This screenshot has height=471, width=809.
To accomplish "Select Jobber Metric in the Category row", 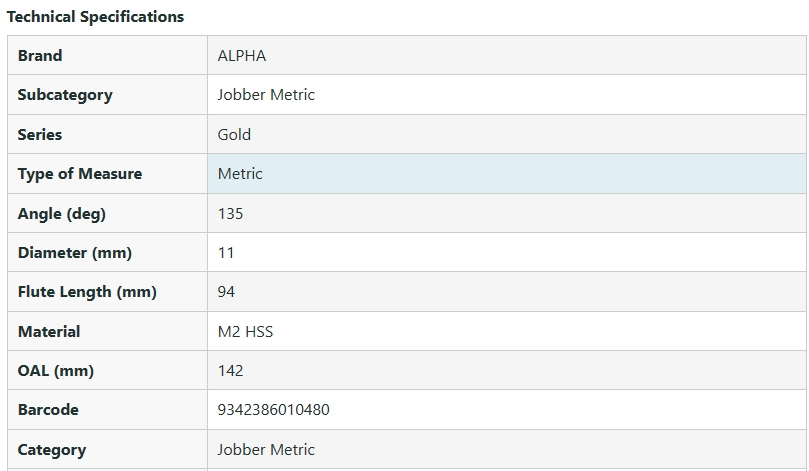I will pyautogui.click(x=266, y=450).
